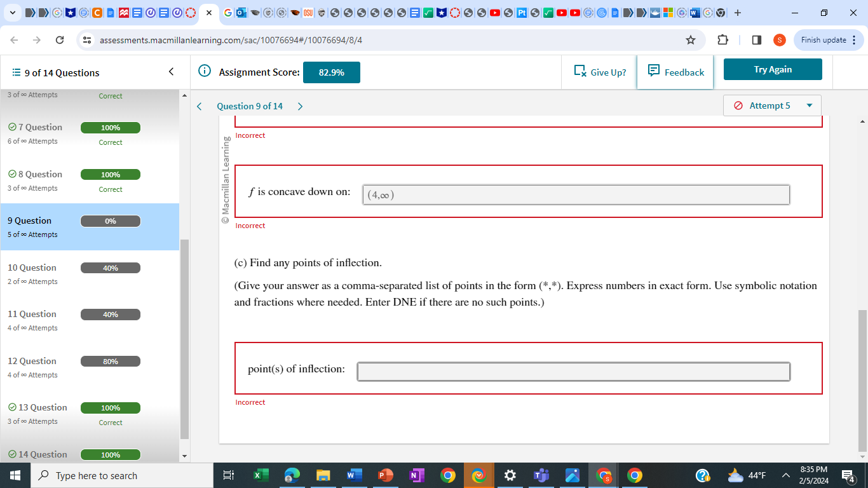Open OneNote from the taskbar
Viewport: 868px width, 488px height.
click(416, 475)
